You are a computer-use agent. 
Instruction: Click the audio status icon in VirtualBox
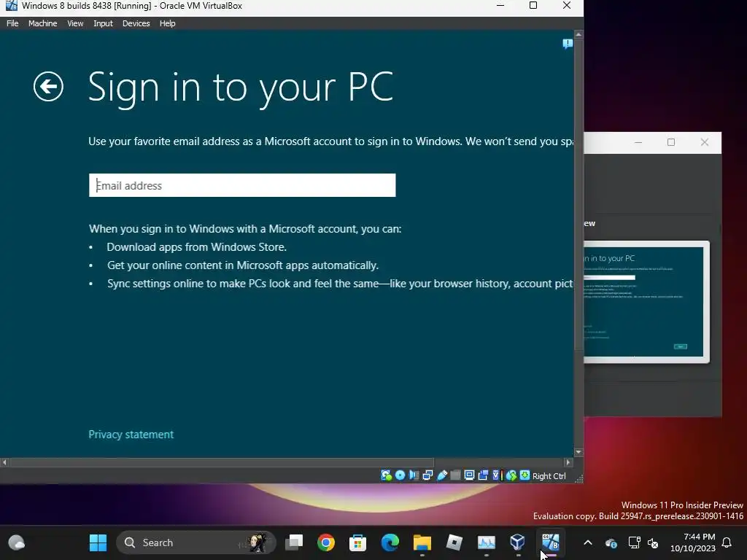(x=414, y=475)
